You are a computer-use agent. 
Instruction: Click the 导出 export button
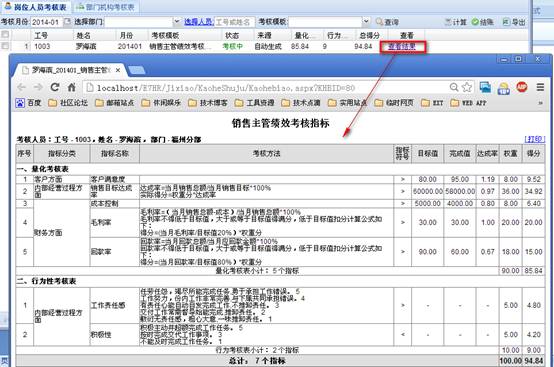point(514,22)
